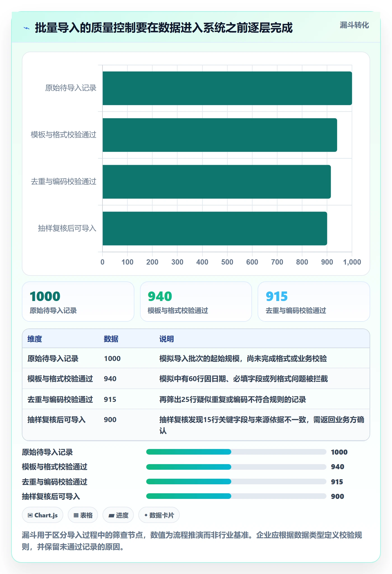Click the 表格 tag chip
Viewport: 392px width, 574px height.
[x=83, y=515]
